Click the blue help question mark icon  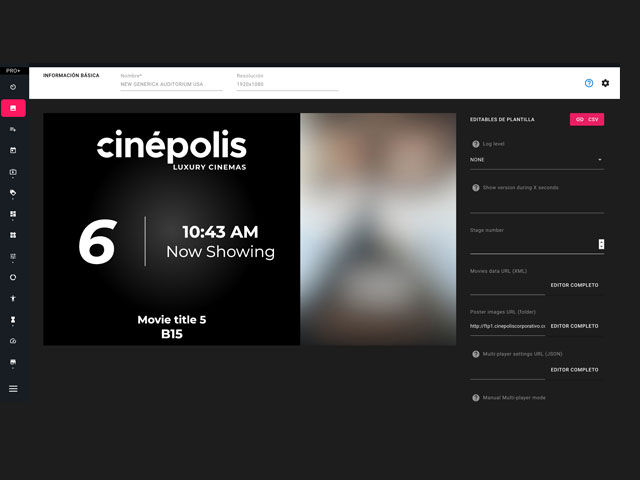(589, 83)
